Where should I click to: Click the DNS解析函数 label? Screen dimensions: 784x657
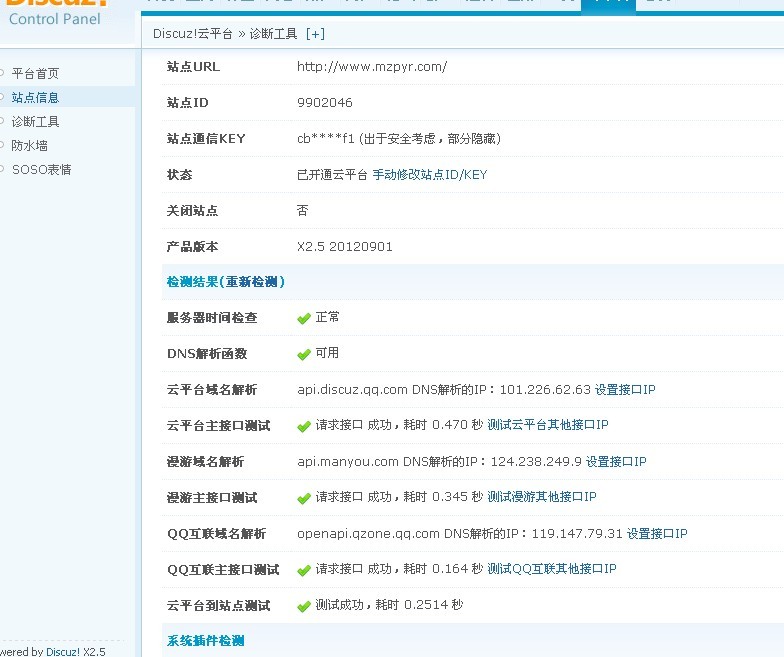(x=207, y=354)
